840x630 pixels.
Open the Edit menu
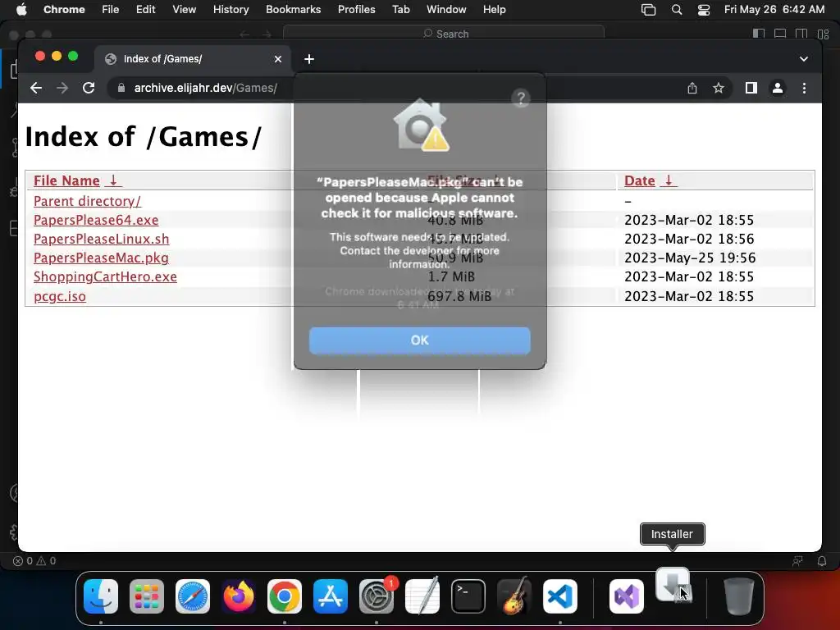[x=145, y=10]
